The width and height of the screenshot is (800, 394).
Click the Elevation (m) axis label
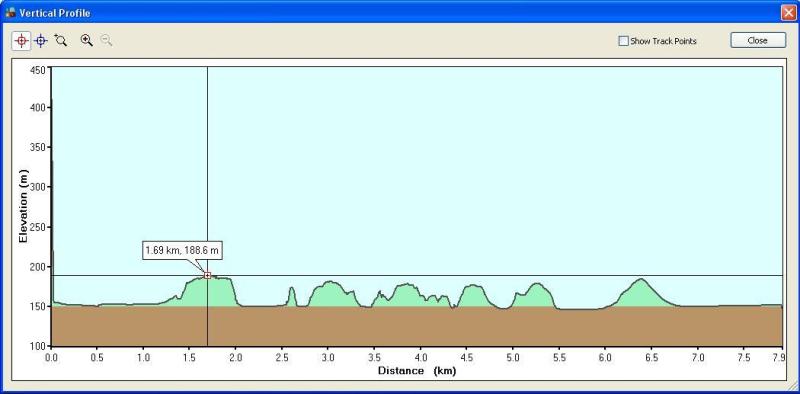pos(23,206)
